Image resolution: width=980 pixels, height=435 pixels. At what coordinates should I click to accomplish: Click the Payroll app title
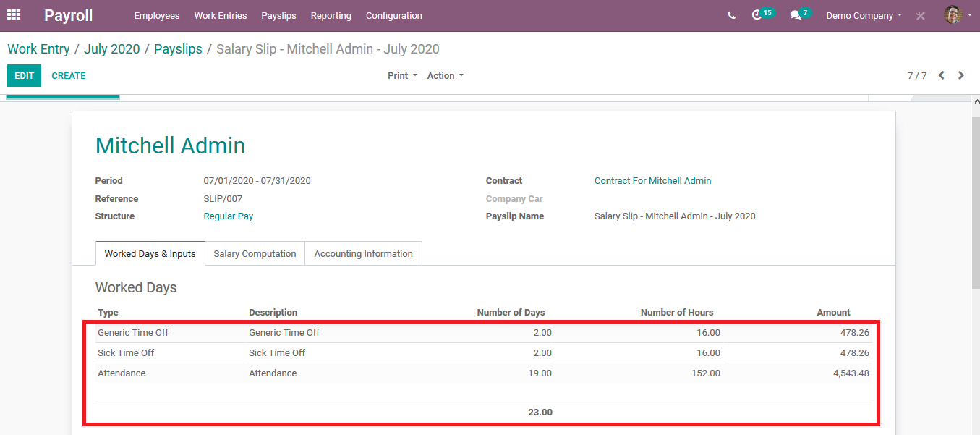pos(68,15)
